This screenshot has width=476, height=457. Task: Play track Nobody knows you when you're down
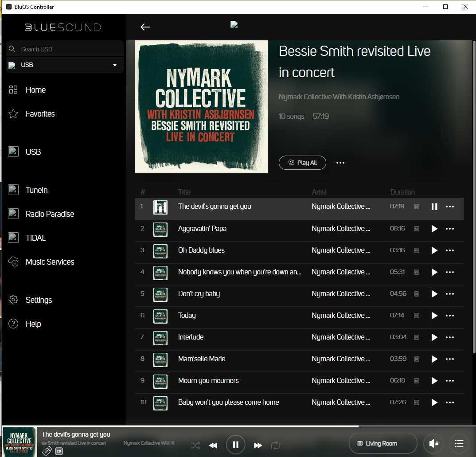tap(434, 272)
